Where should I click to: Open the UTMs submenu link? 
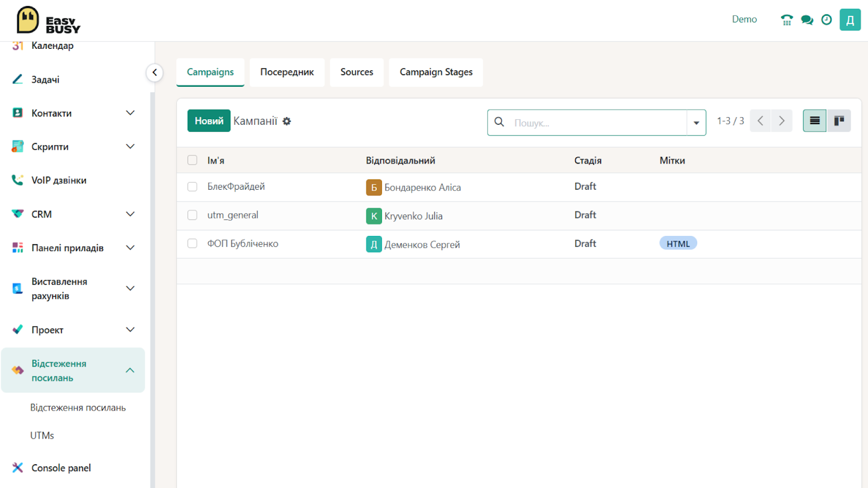42,435
